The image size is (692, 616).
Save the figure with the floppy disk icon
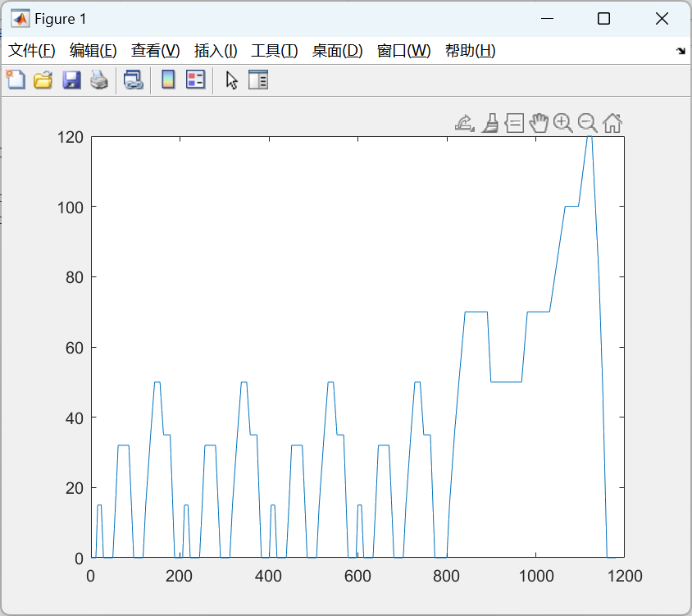click(x=71, y=80)
